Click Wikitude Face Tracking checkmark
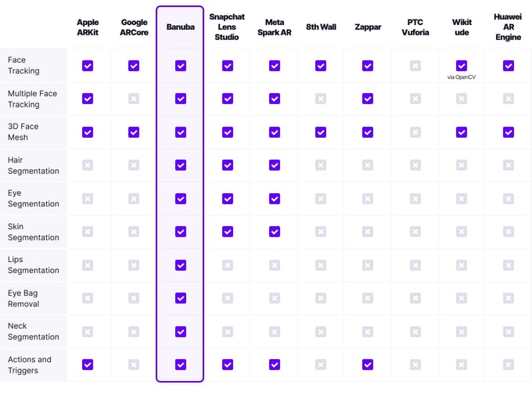Screen dimensions: 532x399 pyautogui.click(x=462, y=66)
